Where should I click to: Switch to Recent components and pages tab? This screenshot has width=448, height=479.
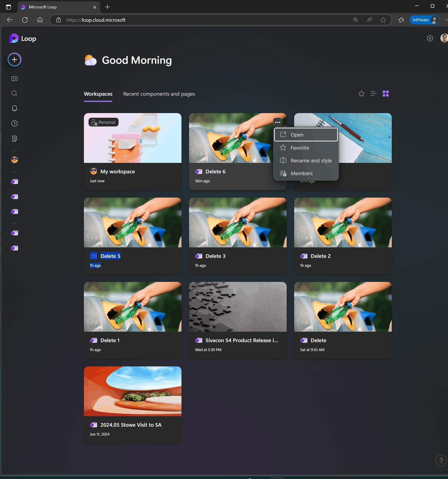[159, 94]
